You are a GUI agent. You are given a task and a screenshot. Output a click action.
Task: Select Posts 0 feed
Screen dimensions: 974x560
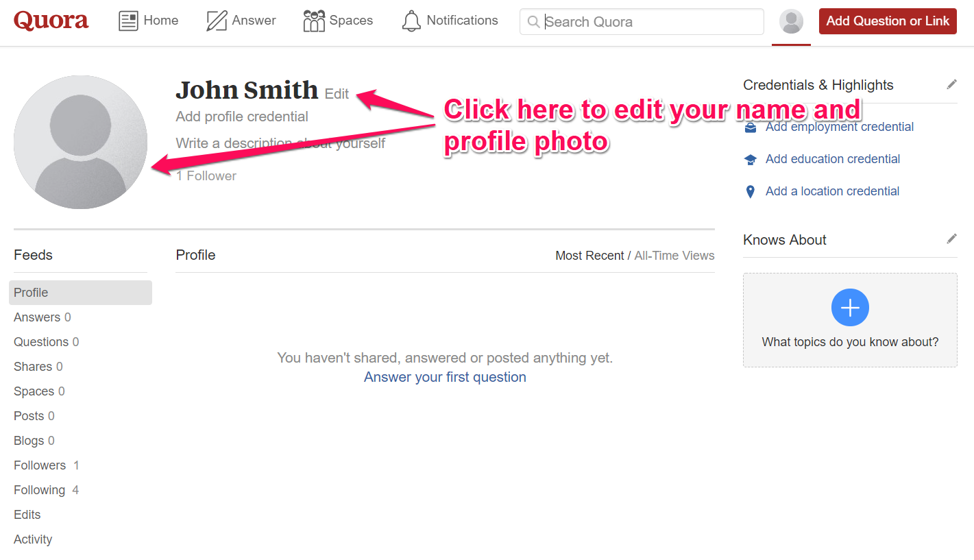[x=34, y=416]
